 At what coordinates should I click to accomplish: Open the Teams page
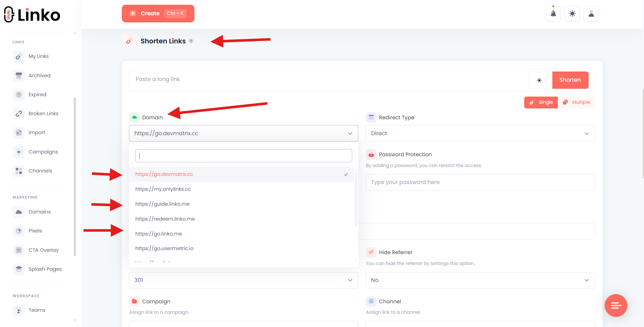point(37,310)
